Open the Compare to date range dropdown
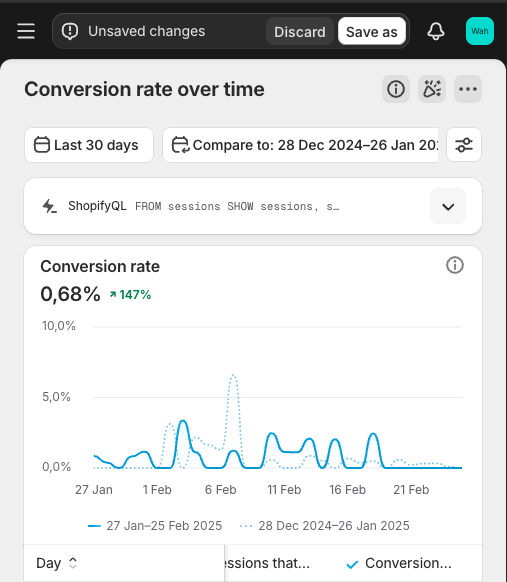Viewport: 507px width, 582px height. pyautogui.click(x=300, y=145)
